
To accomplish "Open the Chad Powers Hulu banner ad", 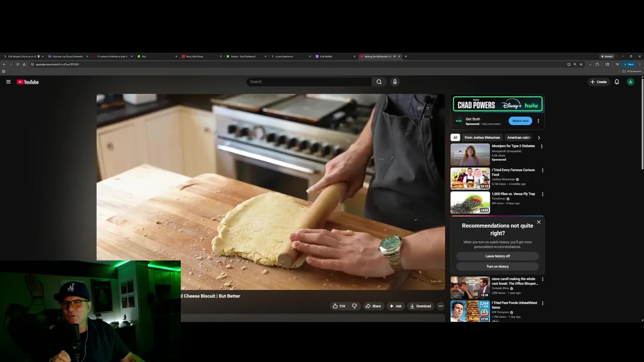I will [498, 104].
